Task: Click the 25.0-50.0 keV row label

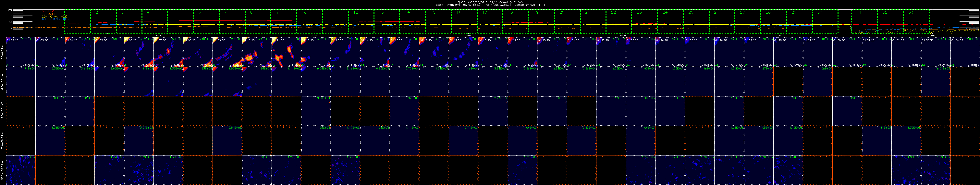Action: (3, 141)
